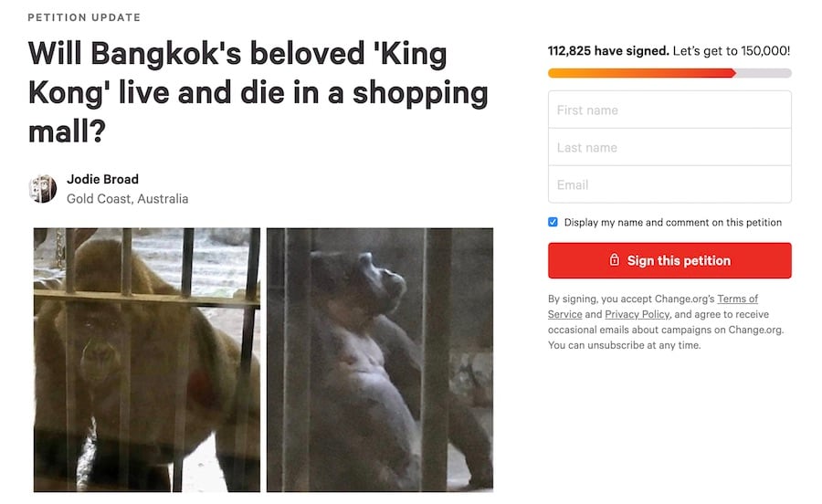This screenshot has height=504, width=822.
Task: Click the 112,825 have signed count
Action: (x=607, y=51)
